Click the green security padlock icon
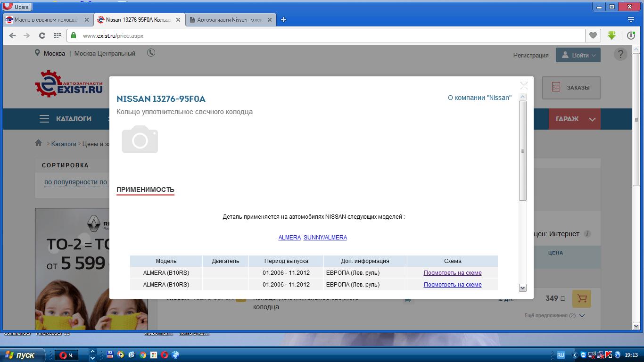 point(73,35)
